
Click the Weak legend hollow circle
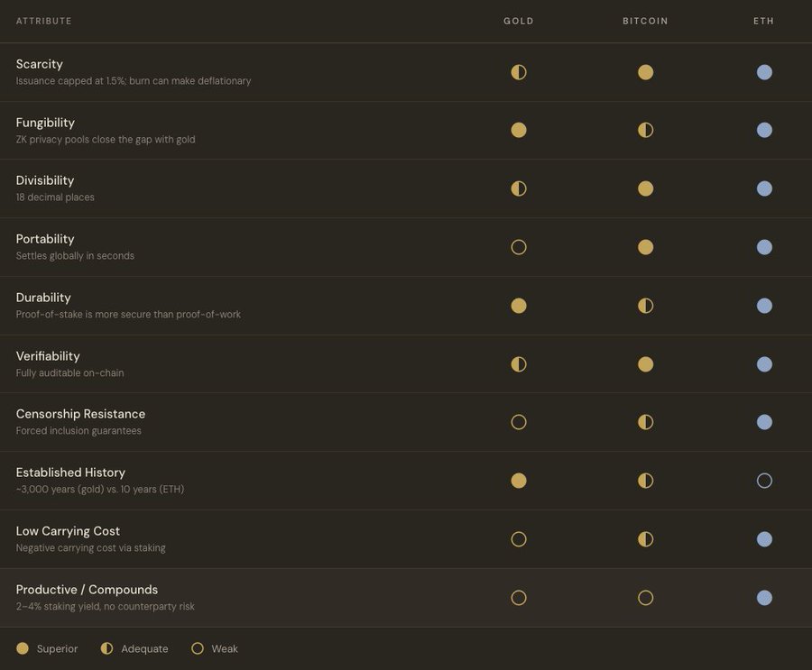click(x=198, y=648)
